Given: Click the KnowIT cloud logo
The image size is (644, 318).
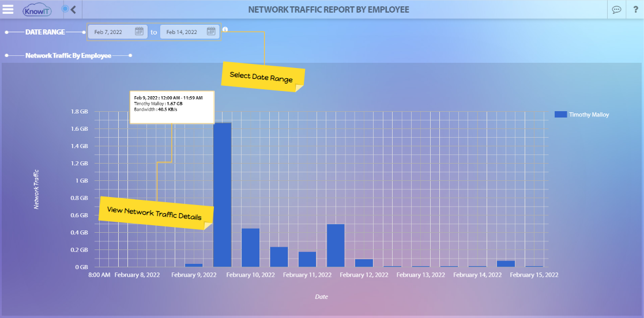Looking at the screenshot, I should click(37, 9).
